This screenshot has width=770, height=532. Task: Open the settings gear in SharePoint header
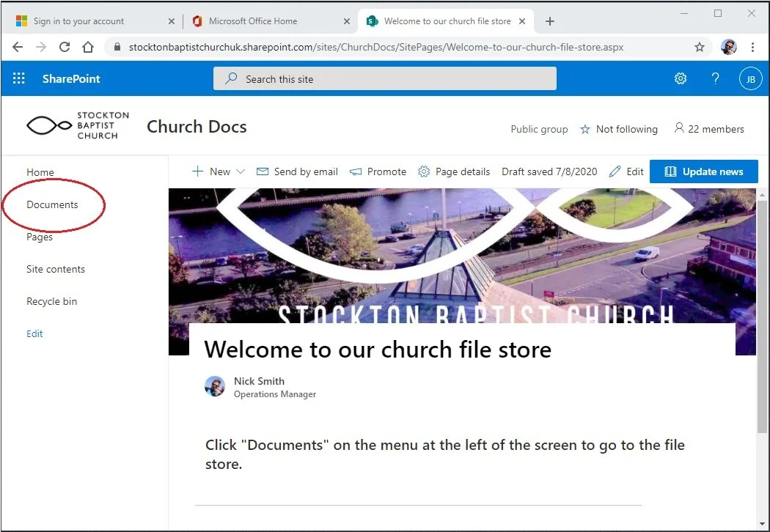(x=680, y=78)
